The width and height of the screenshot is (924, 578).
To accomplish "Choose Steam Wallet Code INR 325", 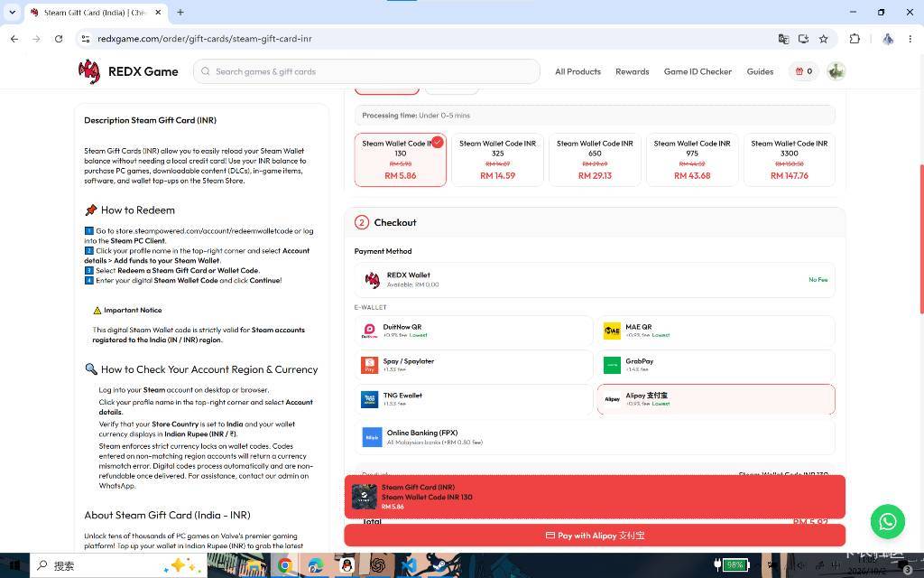I will click(497, 160).
